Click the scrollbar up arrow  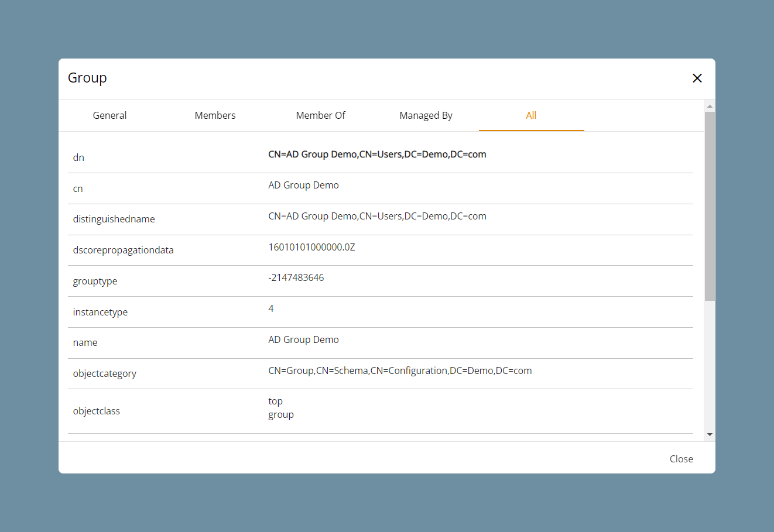[x=710, y=106]
